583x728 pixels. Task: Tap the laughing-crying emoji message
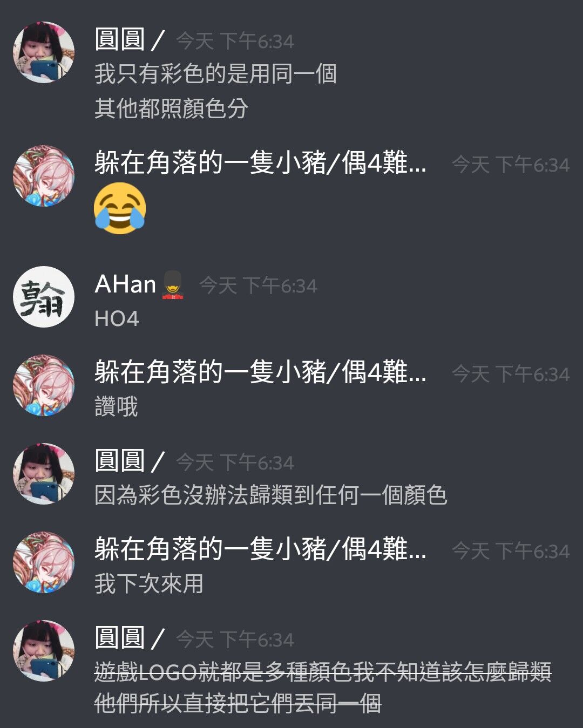coord(120,208)
